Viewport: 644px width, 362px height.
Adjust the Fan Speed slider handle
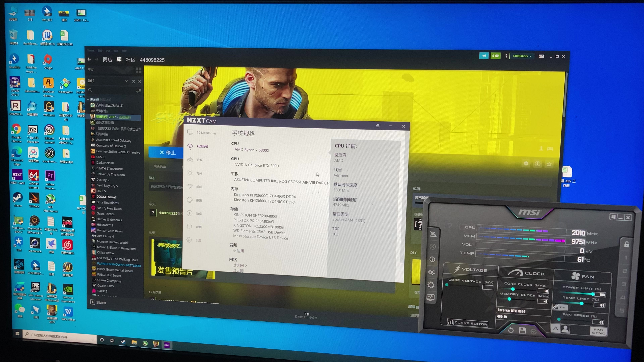(559, 319)
